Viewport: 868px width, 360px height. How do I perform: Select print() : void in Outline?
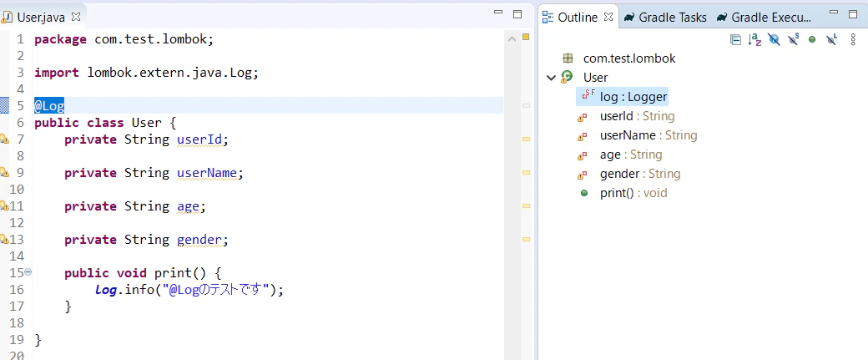633,193
